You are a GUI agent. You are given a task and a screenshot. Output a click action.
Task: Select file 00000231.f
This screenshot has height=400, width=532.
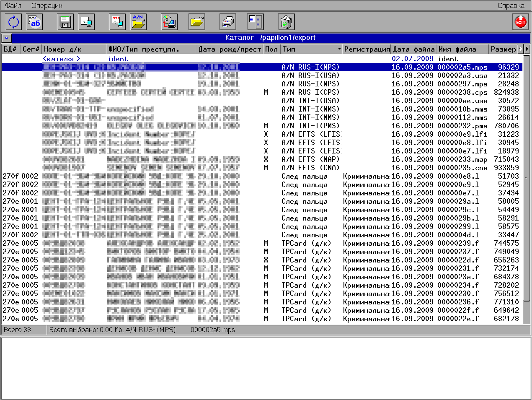tap(262, 268)
